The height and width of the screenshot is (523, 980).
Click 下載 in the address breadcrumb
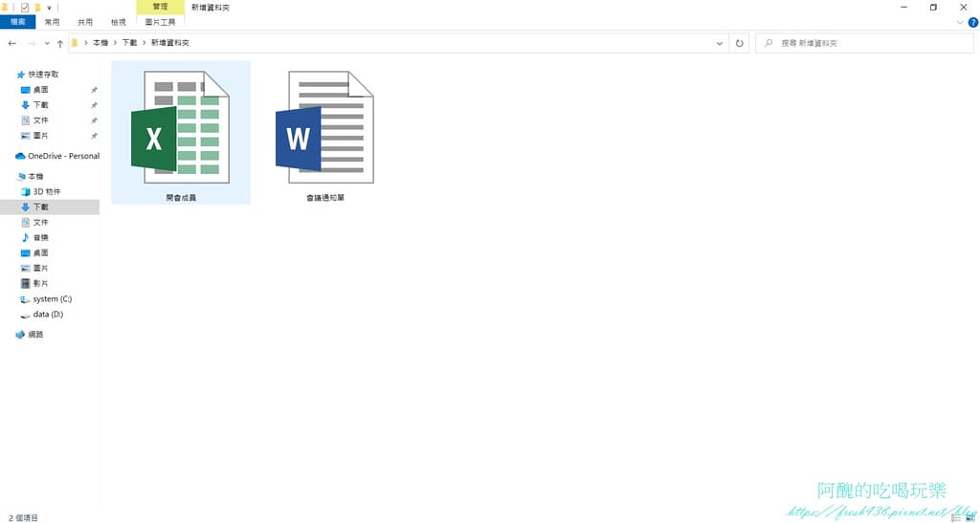129,43
